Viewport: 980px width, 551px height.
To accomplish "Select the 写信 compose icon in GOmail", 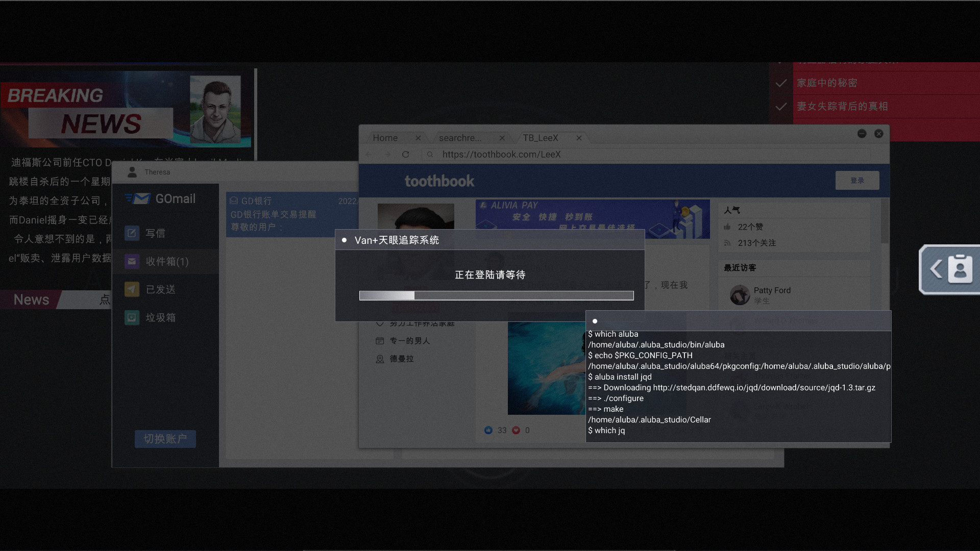I will click(132, 233).
